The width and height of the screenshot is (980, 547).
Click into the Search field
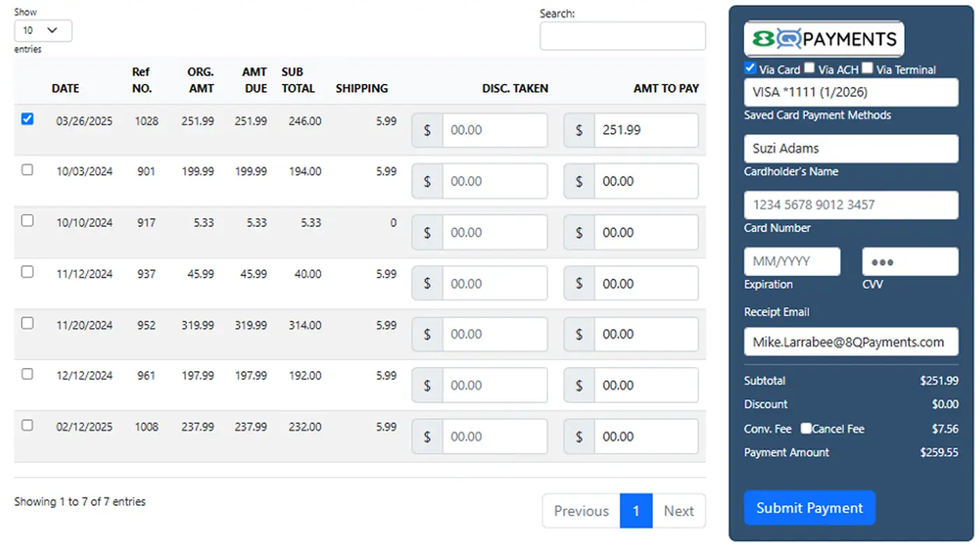click(x=622, y=36)
